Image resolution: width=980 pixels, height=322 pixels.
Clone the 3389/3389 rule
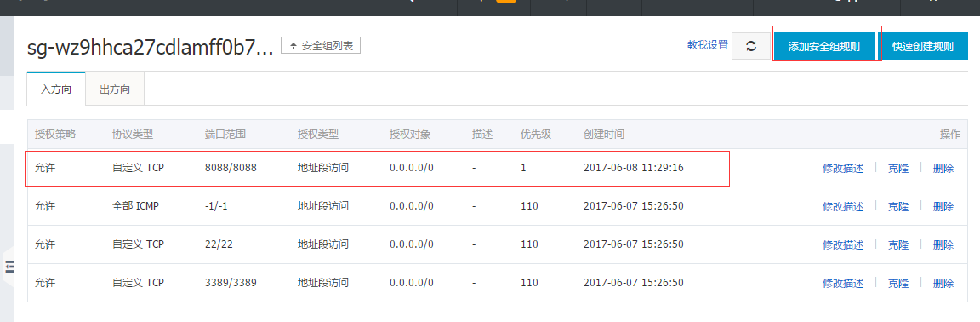click(x=898, y=283)
